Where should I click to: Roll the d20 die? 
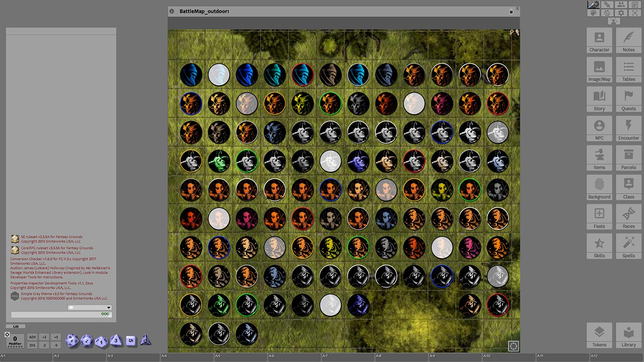coord(72,341)
